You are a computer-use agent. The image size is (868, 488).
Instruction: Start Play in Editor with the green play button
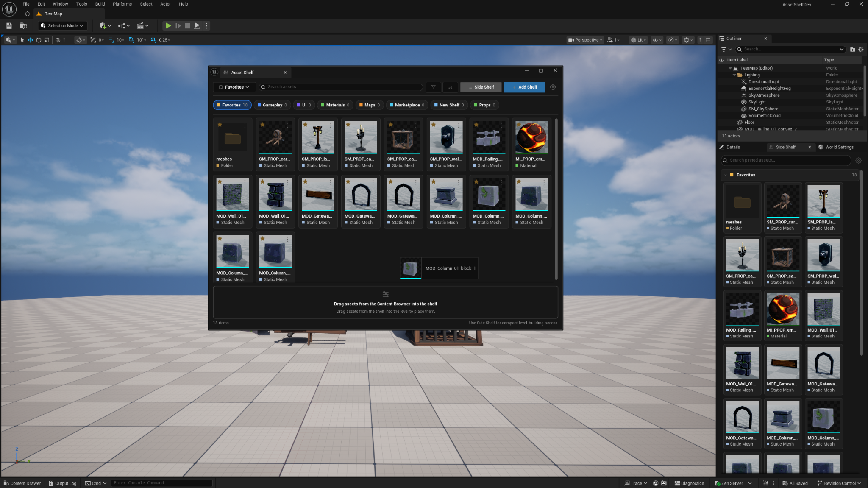pyautogui.click(x=168, y=26)
